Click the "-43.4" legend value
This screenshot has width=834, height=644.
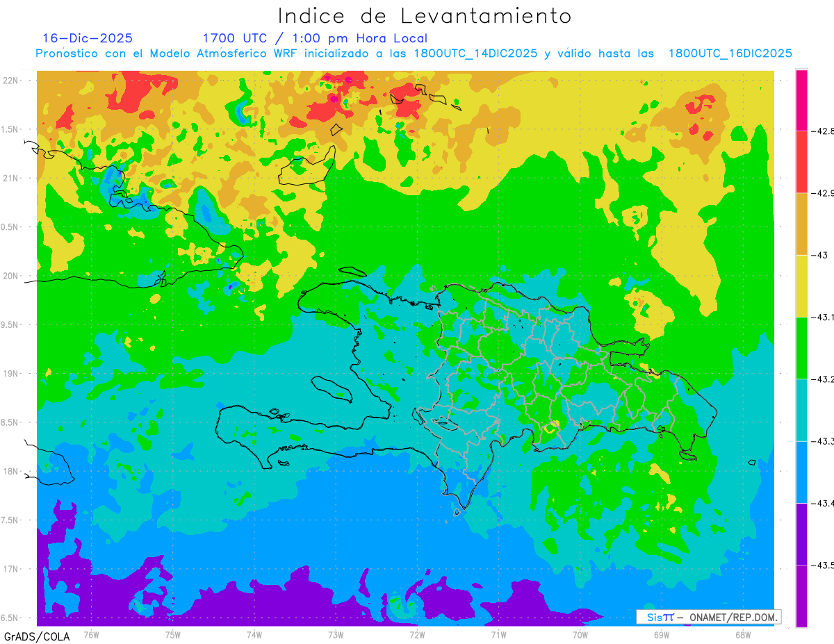coord(822,503)
